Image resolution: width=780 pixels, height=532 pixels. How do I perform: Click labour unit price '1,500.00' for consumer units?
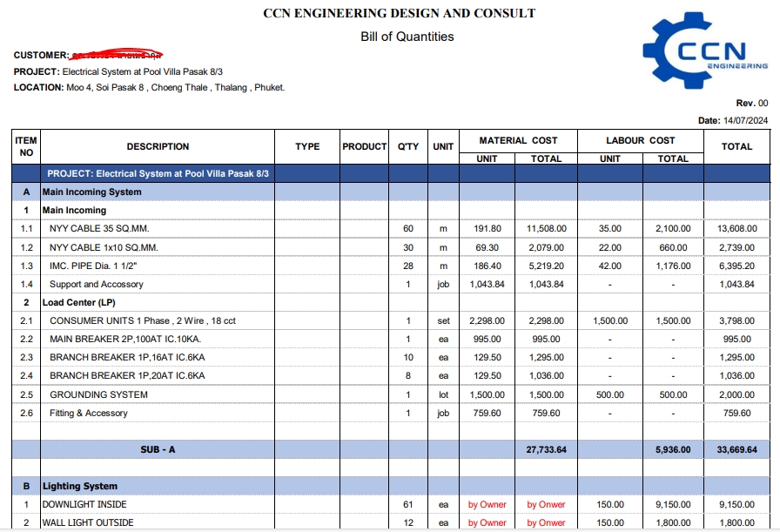point(610,321)
